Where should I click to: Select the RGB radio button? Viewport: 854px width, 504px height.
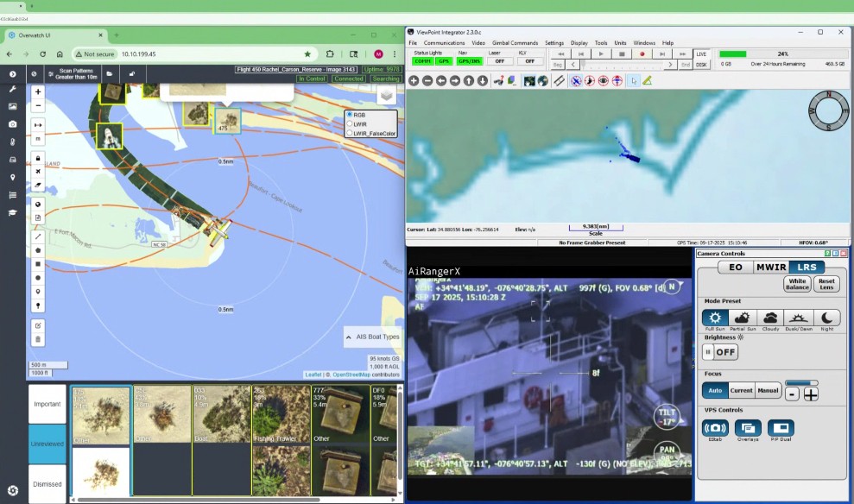click(350, 115)
